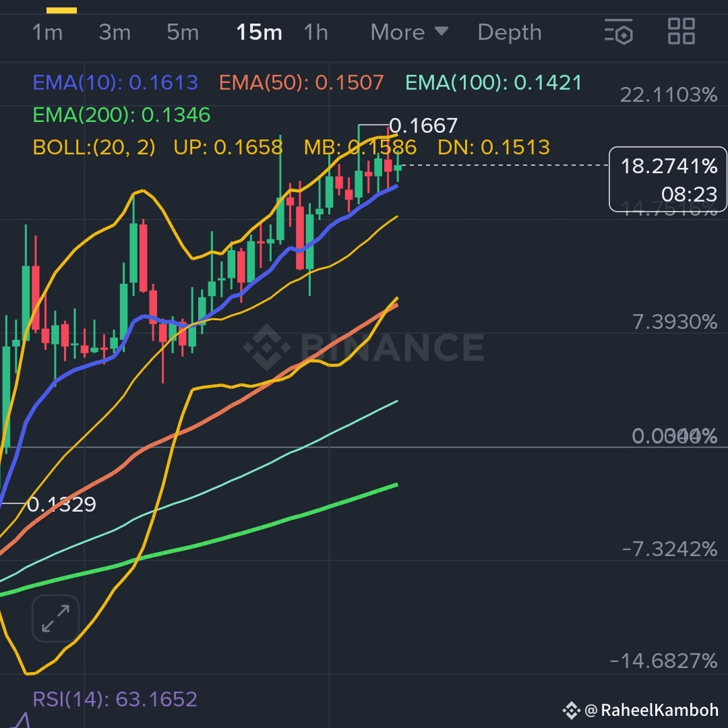Open the Depth chart view
The image size is (728, 728).
510,32
